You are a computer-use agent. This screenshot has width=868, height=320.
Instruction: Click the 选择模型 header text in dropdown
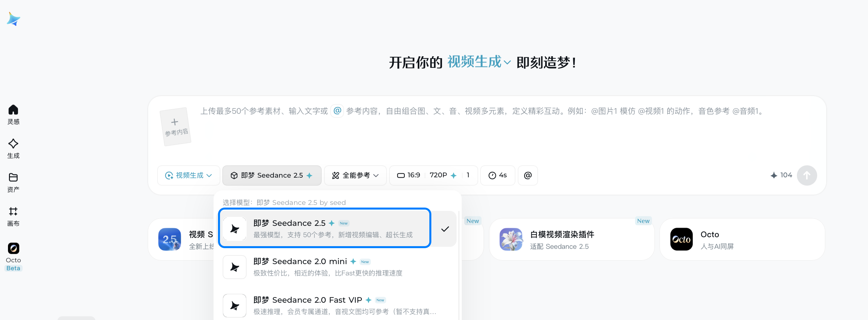[x=284, y=202]
